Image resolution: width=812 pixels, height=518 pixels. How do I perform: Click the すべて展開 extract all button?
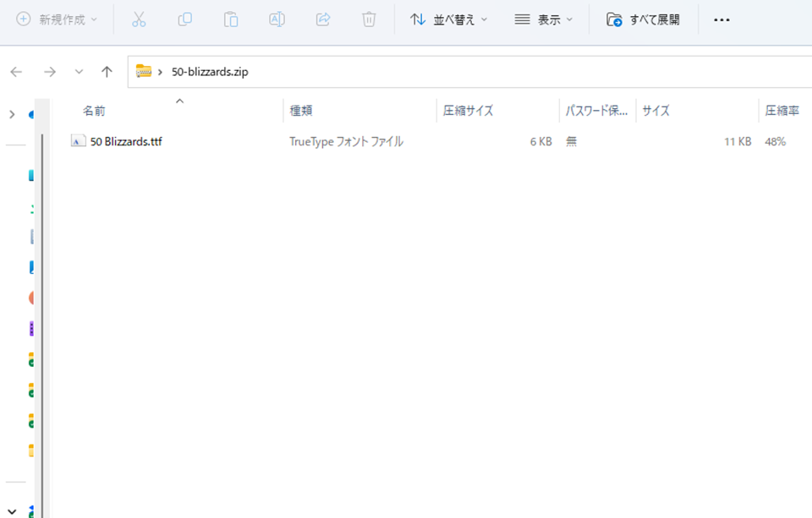point(644,19)
